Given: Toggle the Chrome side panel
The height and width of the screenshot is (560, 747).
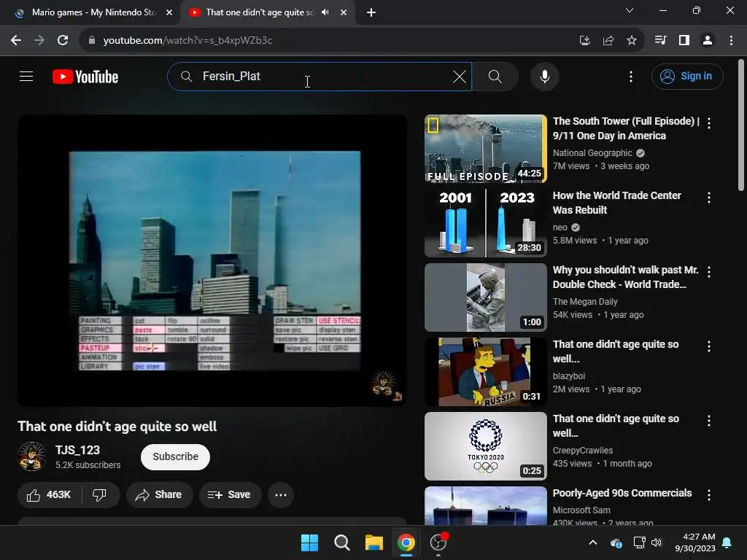Looking at the screenshot, I should pyautogui.click(x=684, y=40).
